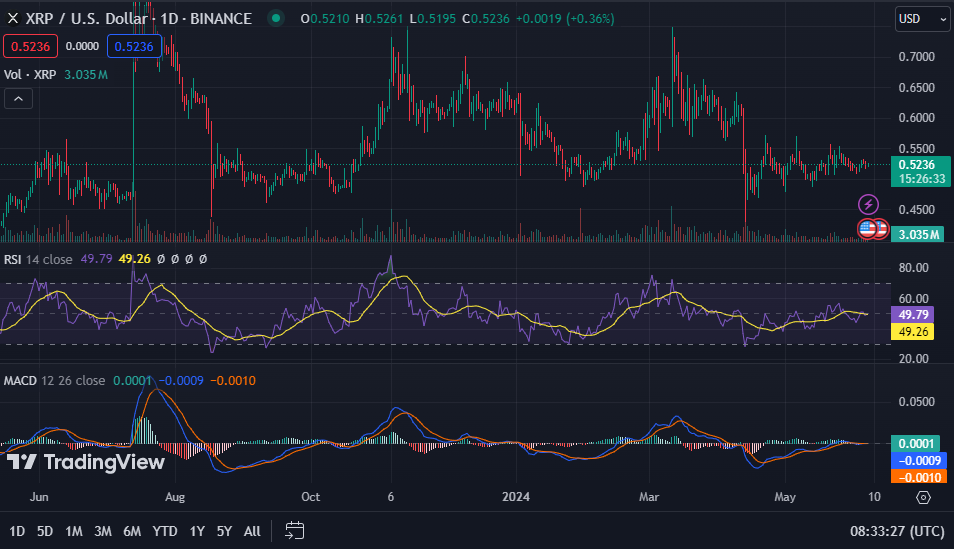Screen dimensions: 954x549
Task: Click the US flag economic event icon
Action: (868, 229)
